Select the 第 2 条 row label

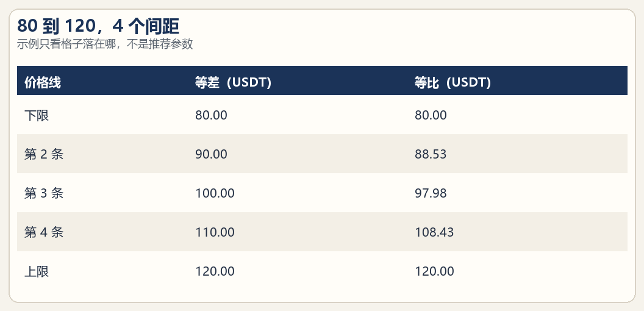(44, 154)
